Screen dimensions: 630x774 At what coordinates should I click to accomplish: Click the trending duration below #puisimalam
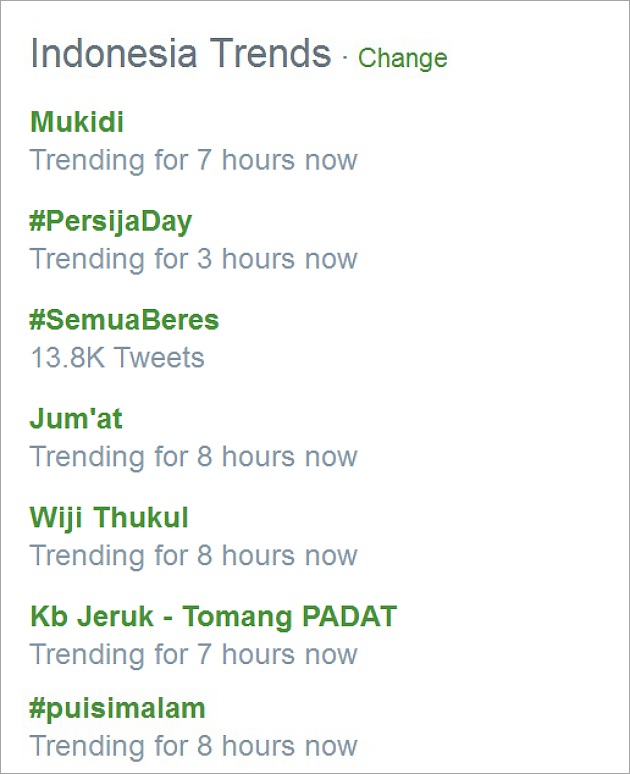click(194, 746)
